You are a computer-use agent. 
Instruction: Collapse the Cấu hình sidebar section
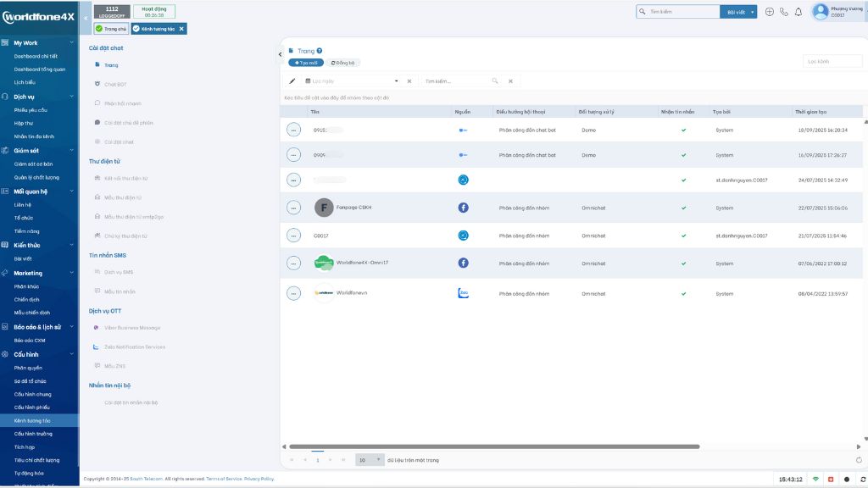pyautogui.click(x=71, y=354)
